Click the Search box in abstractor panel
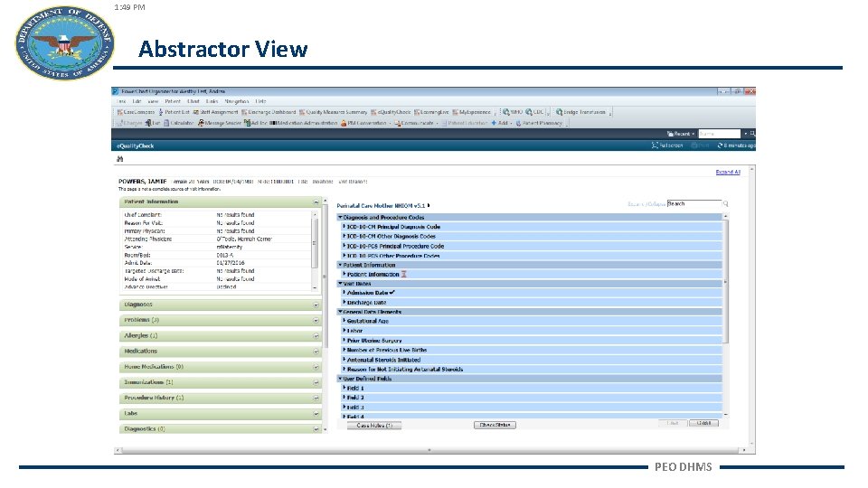 (x=694, y=203)
